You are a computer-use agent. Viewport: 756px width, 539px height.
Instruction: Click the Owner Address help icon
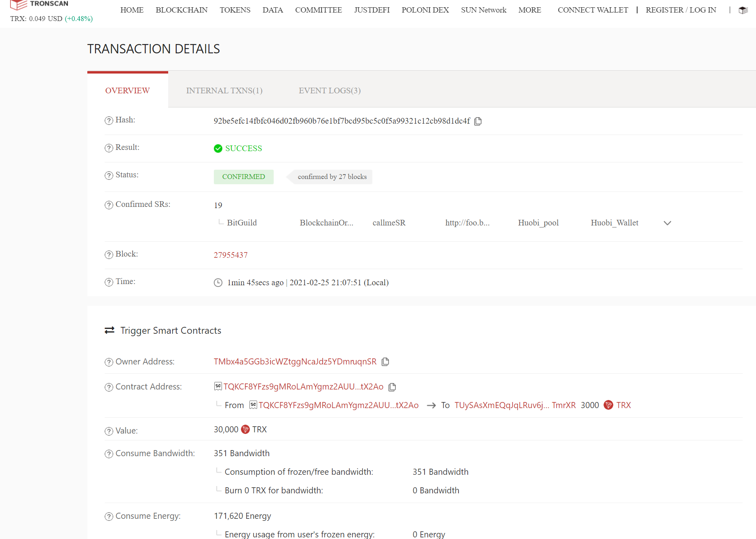tap(109, 362)
